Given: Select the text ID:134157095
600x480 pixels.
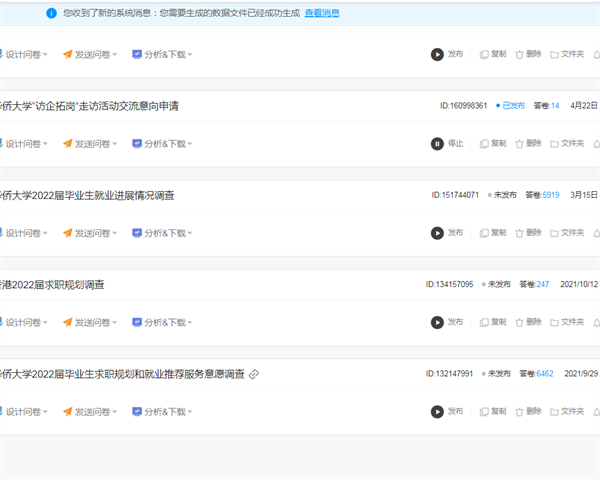Looking at the screenshot, I should point(450,284).
